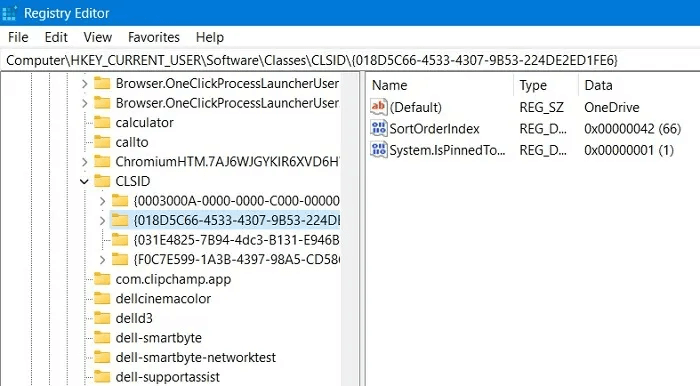Click the {0003000A key folder icon
The width and height of the screenshot is (700, 386).
click(120, 200)
